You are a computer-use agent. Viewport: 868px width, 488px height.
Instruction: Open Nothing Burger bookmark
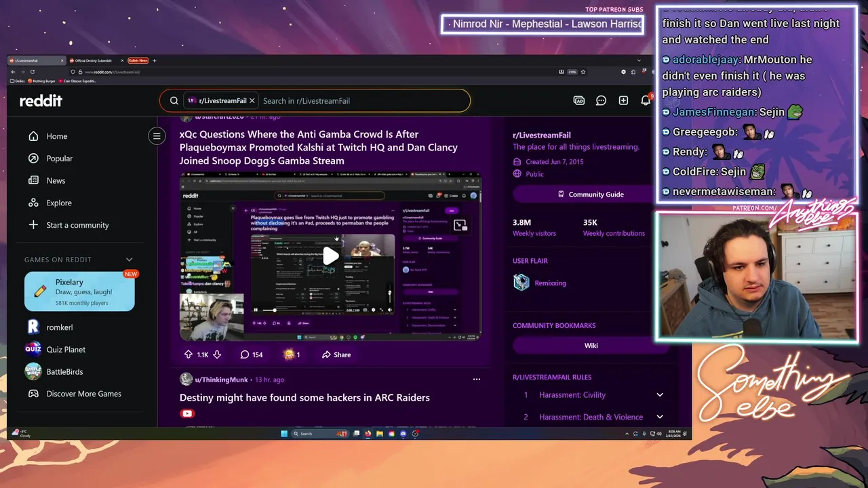[x=41, y=81]
